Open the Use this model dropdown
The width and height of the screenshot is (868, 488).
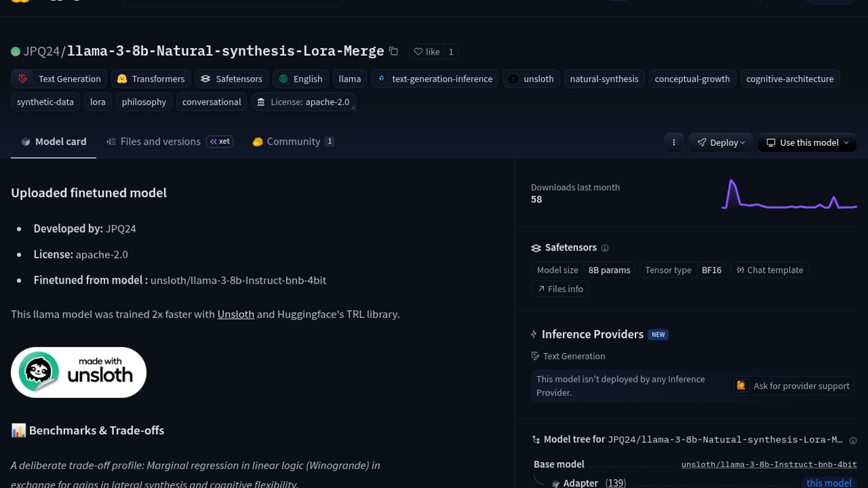(x=807, y=142)
